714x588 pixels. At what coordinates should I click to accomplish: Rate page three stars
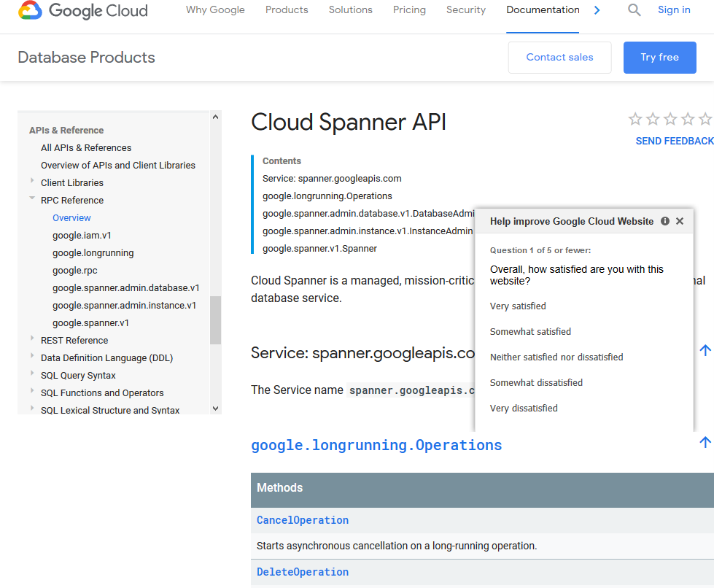[670, 119]
